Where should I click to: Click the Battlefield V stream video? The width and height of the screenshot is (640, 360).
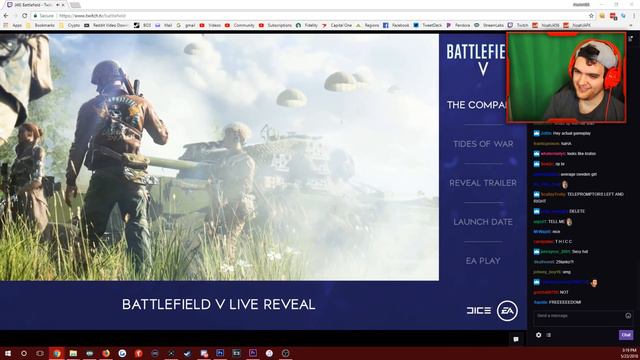219,157
